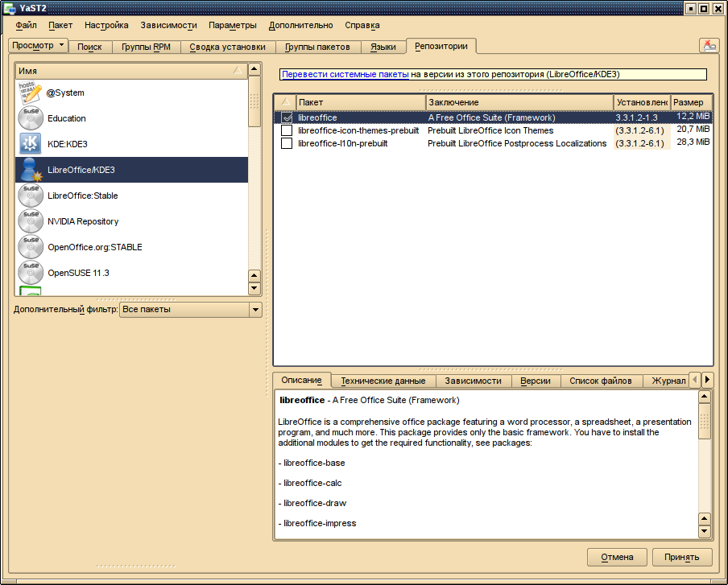Click the 28,3 MiB size cell
The image size is (728, 585).
[693, 142]
